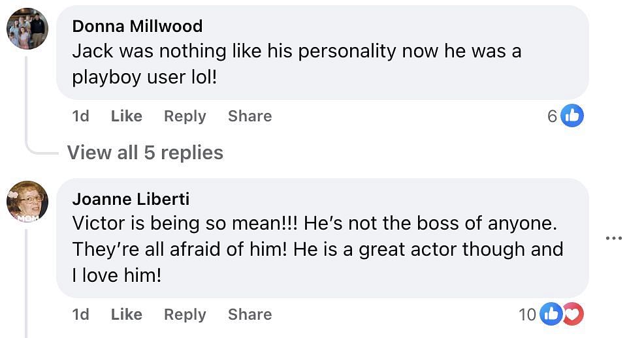Screen dimensions: 644x338
Task: View the 6 reactions count on Donna's comment
Action: pyautogui.click(x=553, y=117)
